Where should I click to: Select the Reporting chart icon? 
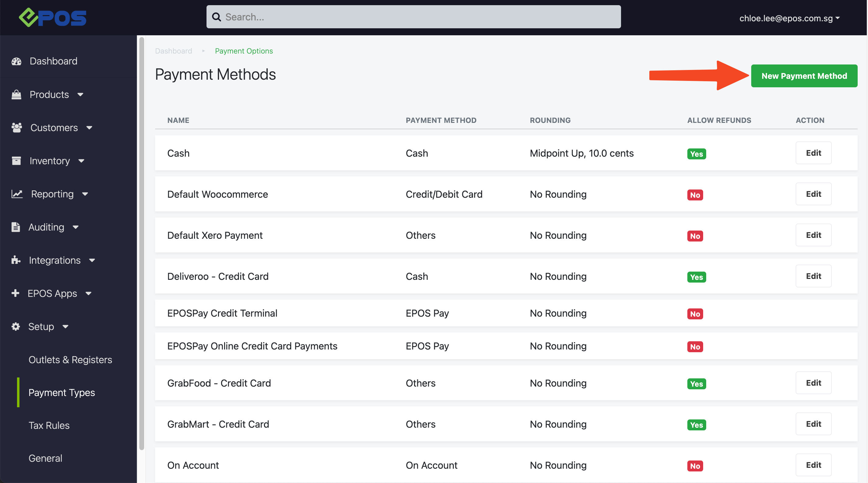[x=16, y=194]
